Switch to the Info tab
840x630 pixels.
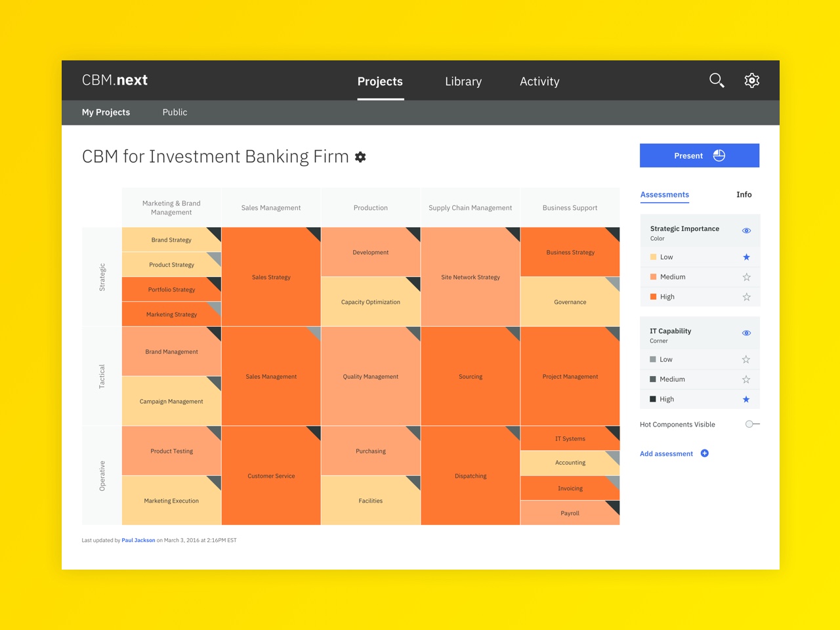744,195
